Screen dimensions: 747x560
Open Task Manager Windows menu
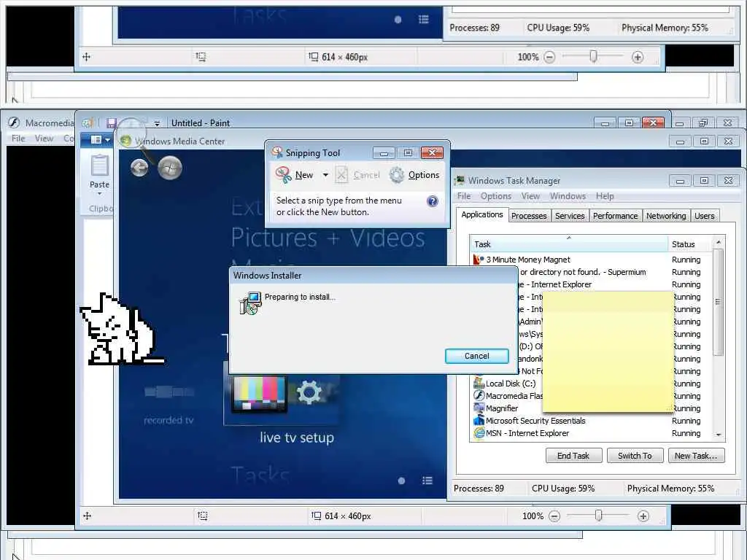coord(568,195)
